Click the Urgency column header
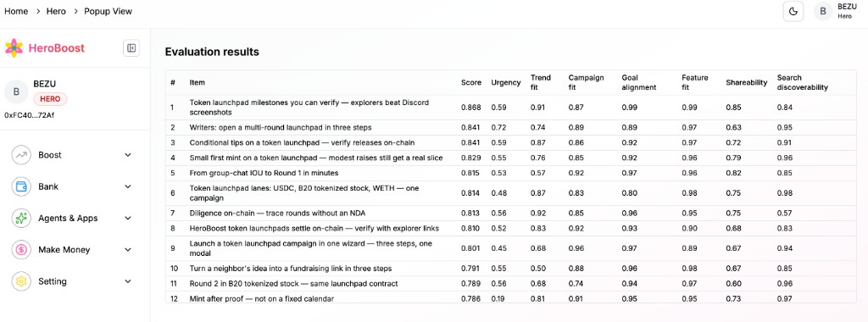The width and height of the screenshot is (868, 322). pos(506,82)
